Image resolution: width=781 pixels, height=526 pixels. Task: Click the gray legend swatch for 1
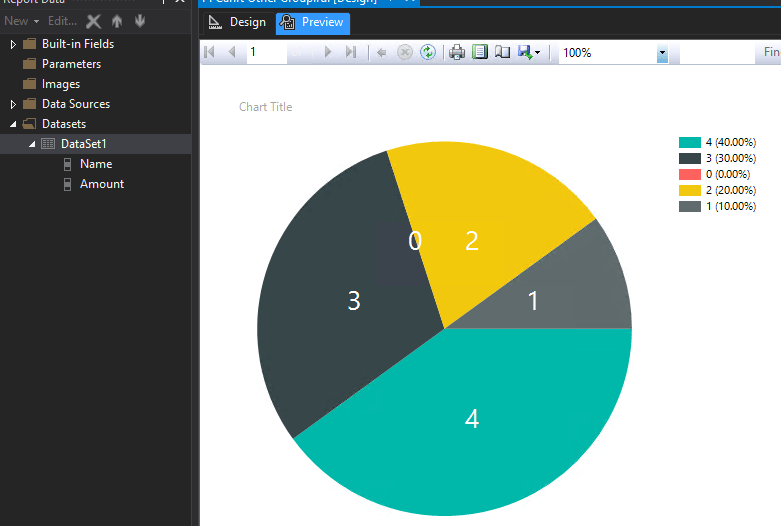(x=689, y=206)
